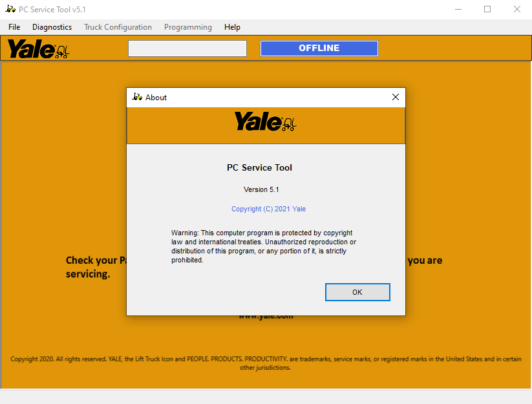
Task: Click the Copyright (C) 2021 Yale text
Action: coord(268,209)
